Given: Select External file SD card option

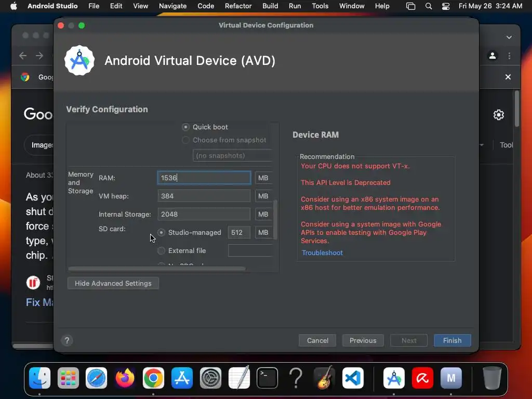Looking at the screenshot, I should click(162, 251).
